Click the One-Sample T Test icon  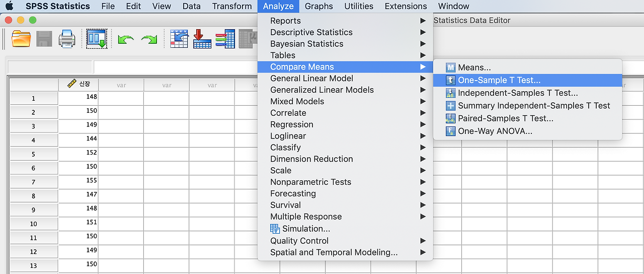click(x=450, y=80)
